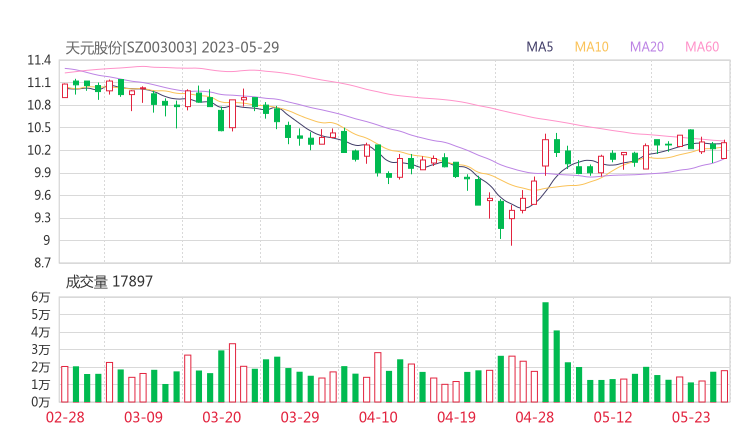Click the last red volume bar at right edge
The width and height of the screenshot is (740, 440).
pos(724,386)
